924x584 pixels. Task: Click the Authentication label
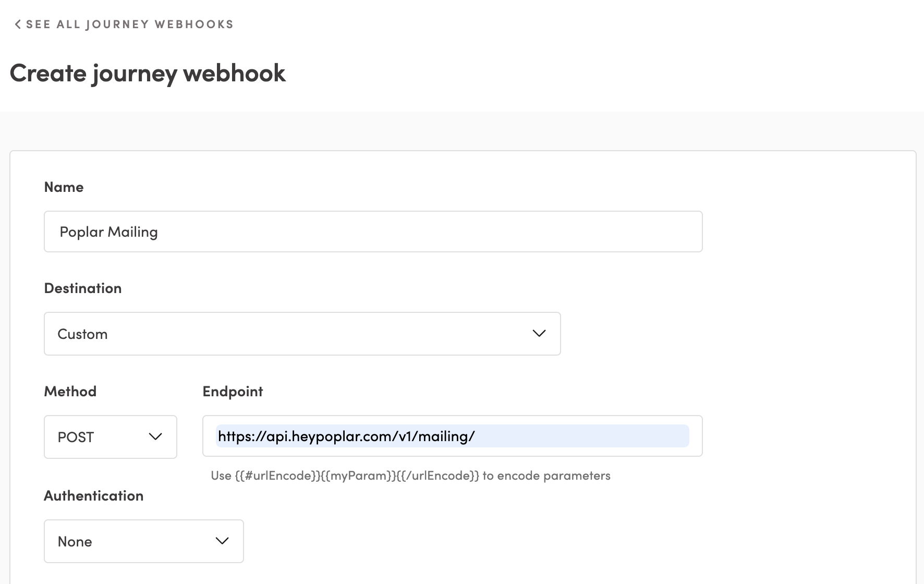94,496
